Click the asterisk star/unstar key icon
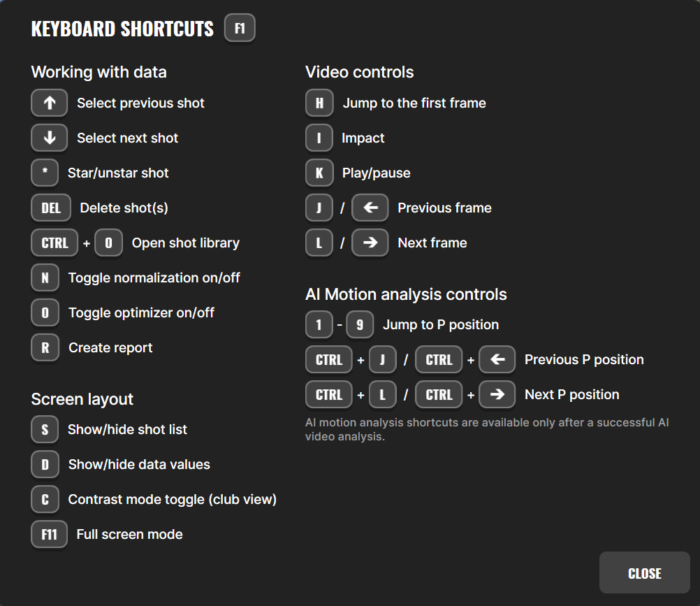 (x=45, y=173)
